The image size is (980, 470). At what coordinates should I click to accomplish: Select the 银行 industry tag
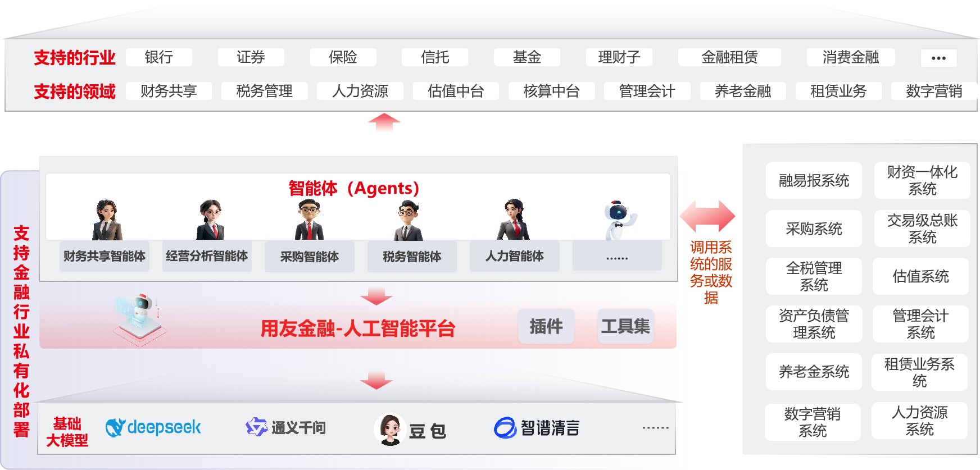(159, 57)
